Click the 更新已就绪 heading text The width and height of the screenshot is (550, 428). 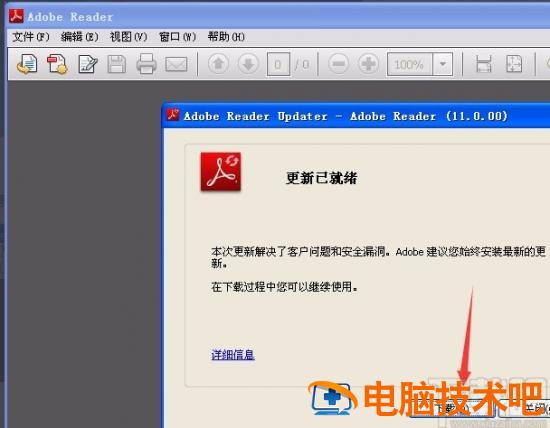click(x=321, y=178)
